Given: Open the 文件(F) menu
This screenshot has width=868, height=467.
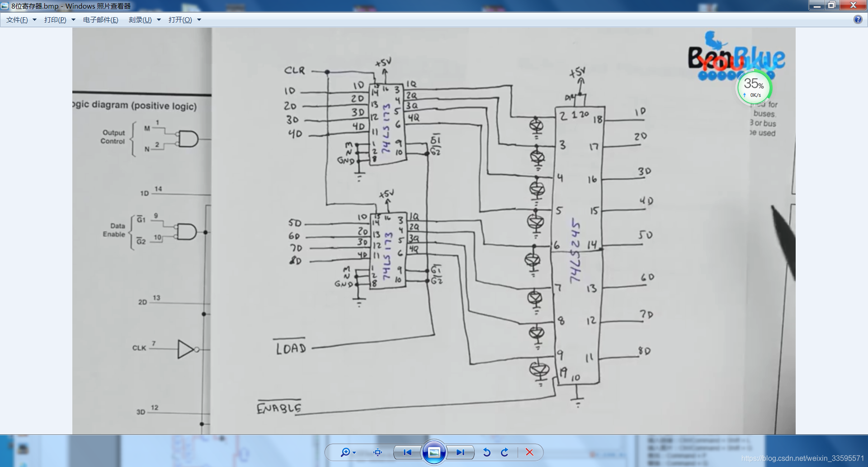Looking at the screenshot, I should [x=17, y=20].
